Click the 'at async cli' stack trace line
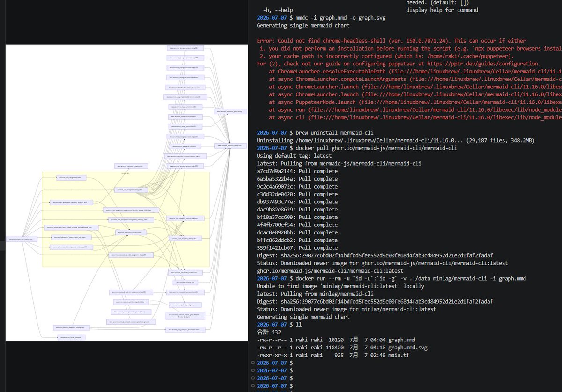Image resolution: width=562 pixels, height=392 pixels. point(415,117)
